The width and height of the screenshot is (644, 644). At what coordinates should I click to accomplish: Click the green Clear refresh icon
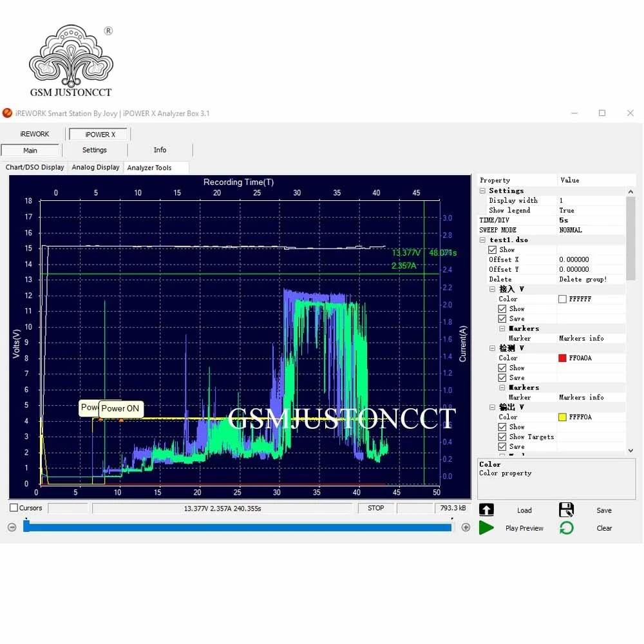coord(566,528)
